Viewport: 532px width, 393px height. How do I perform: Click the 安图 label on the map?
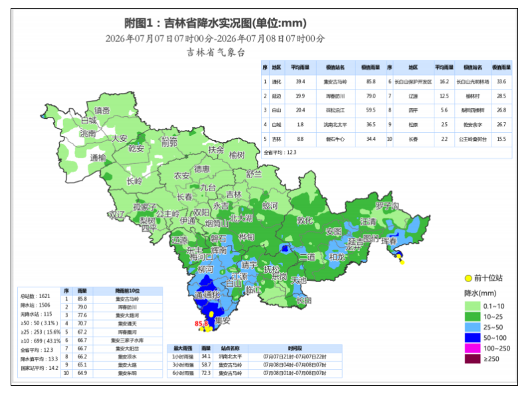tap(333, 231)
